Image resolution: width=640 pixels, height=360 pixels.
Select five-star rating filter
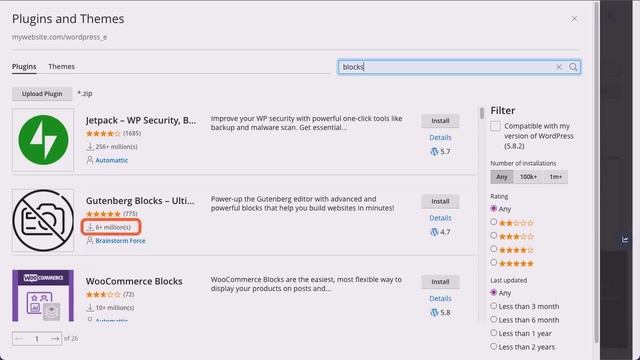coord(493,262)
